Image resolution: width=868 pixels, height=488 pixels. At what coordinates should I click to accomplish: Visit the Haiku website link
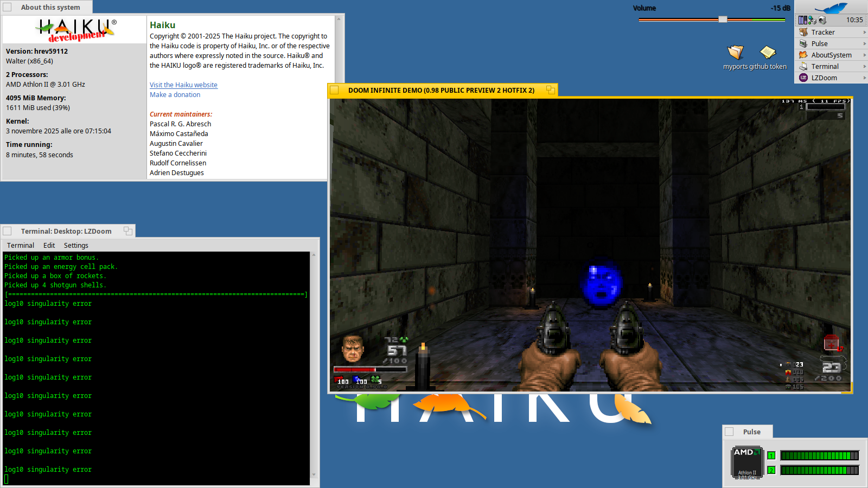[183, 85]
